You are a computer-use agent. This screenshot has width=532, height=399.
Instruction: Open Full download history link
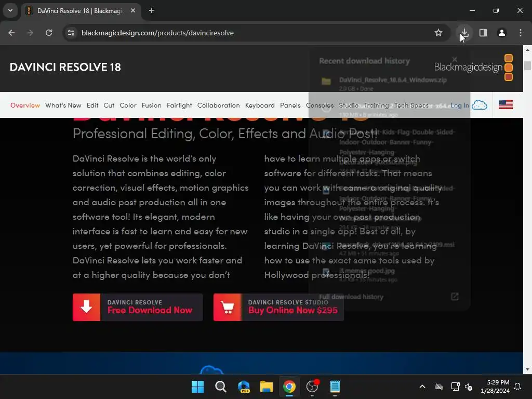pyautogui.click(x=351, y=297)
